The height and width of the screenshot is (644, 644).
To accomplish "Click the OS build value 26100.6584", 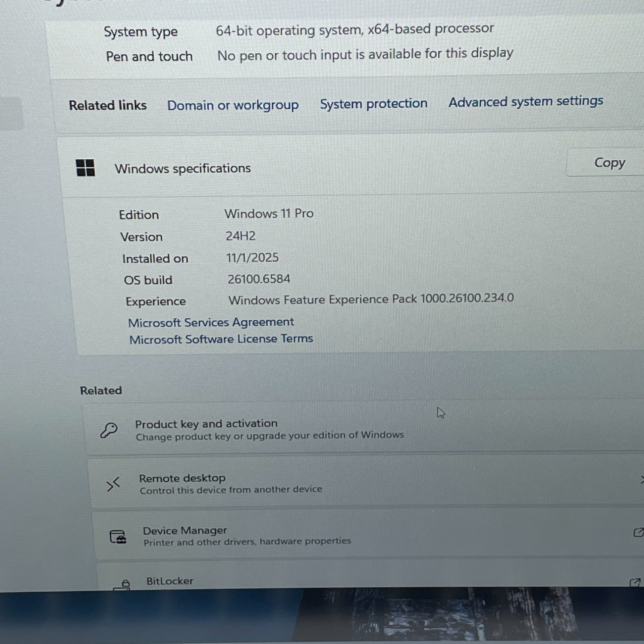I will [259, 279].
